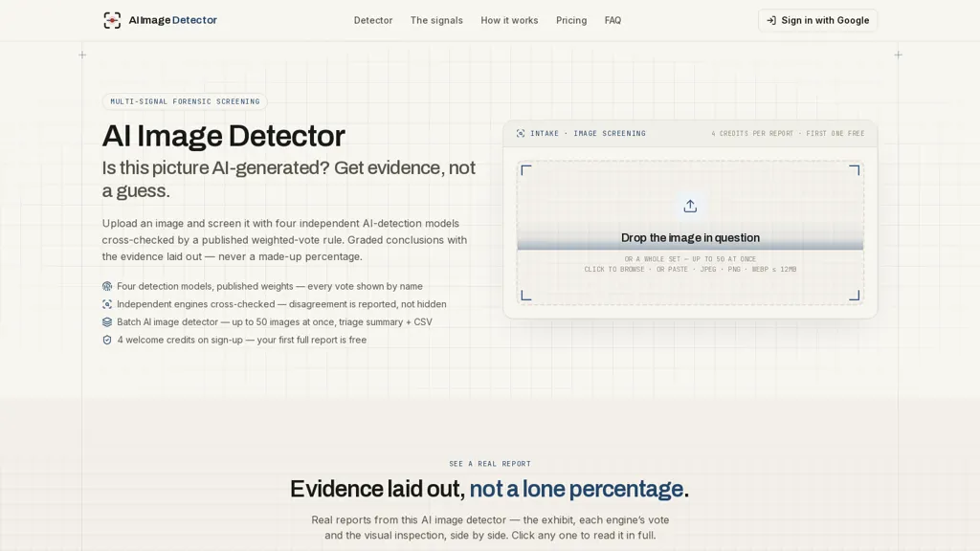The image size is (980, 551).
Task: Go to The signals section
Action: pos(436,20)
